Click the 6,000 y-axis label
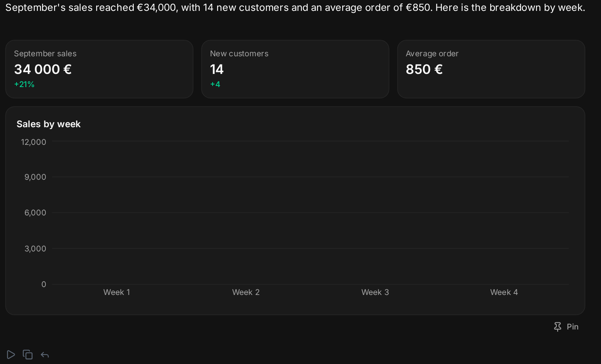 pyautogui.click(x=35, y=213)
